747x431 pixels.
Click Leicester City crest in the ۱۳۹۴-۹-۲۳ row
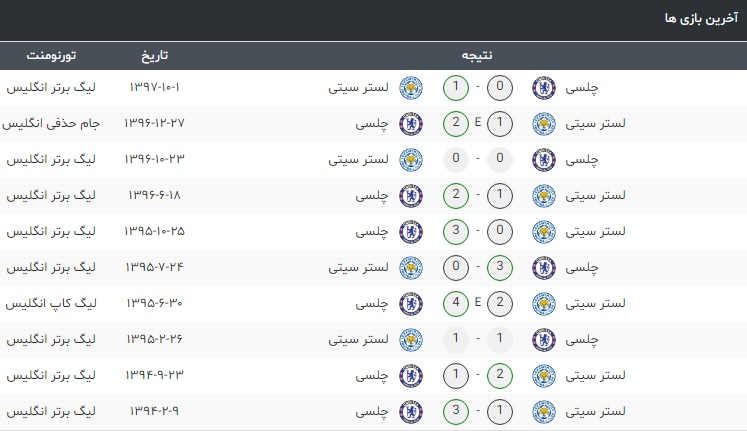coord(544,376)
